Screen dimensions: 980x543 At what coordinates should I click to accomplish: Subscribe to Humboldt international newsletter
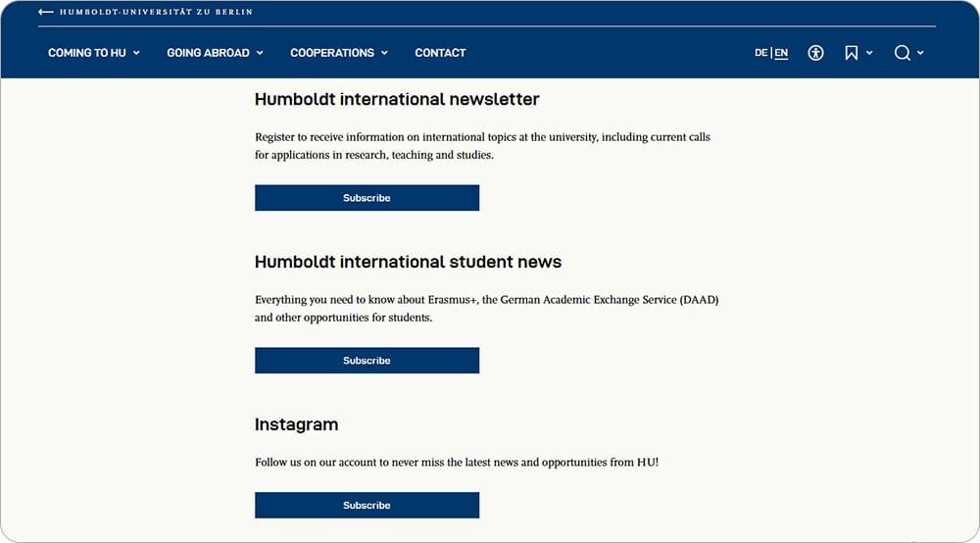(x=367, y=198)
